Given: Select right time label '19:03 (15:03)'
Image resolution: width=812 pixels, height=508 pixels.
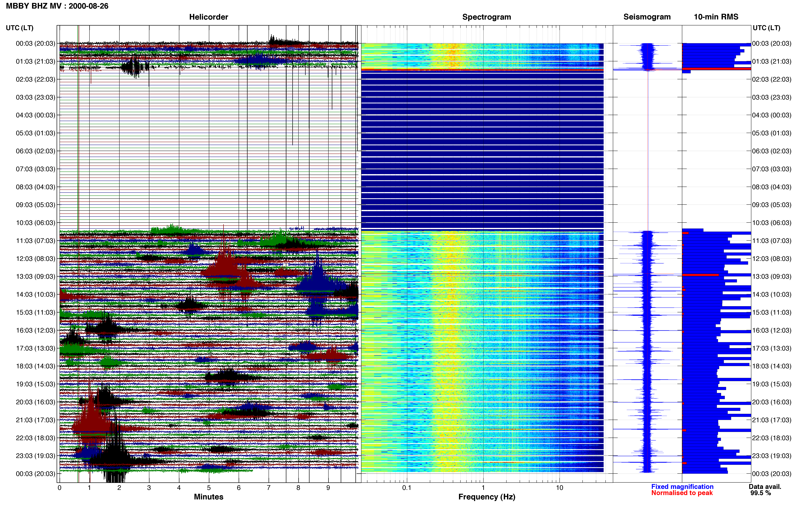Looking at the screenshot, I should (x=771, y=384).
